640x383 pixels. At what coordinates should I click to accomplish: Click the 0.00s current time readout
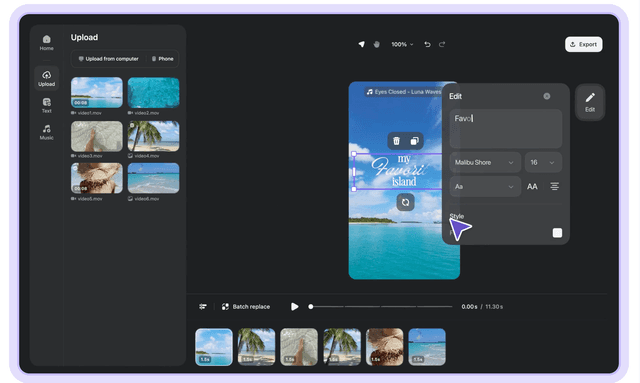(469, 307)
